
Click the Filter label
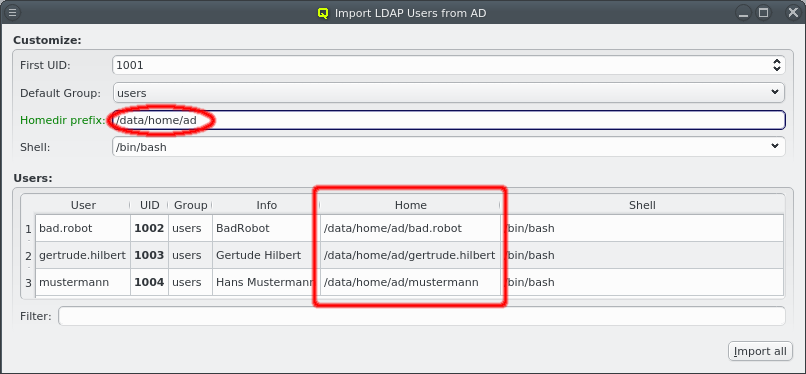pos(35,316)
